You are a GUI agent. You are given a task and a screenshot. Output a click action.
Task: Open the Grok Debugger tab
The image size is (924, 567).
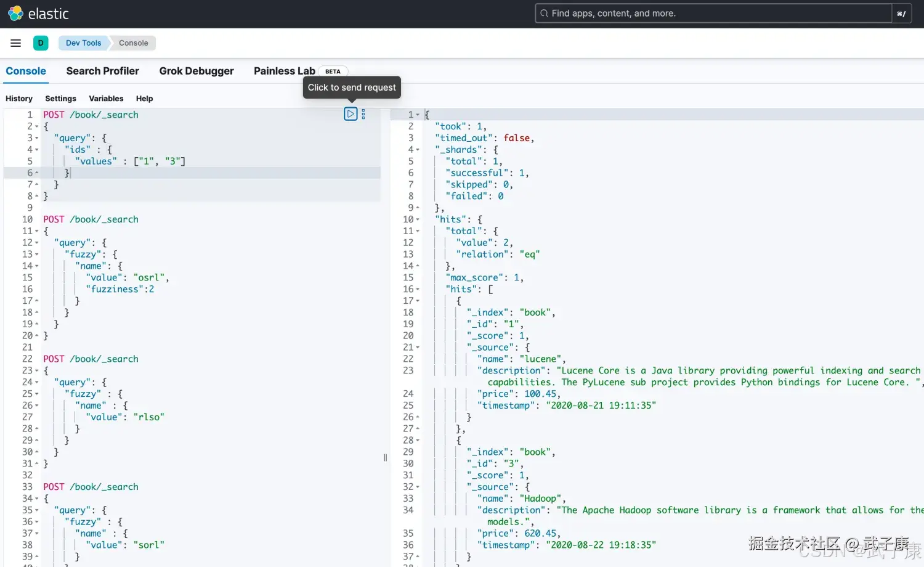point(197,71)
